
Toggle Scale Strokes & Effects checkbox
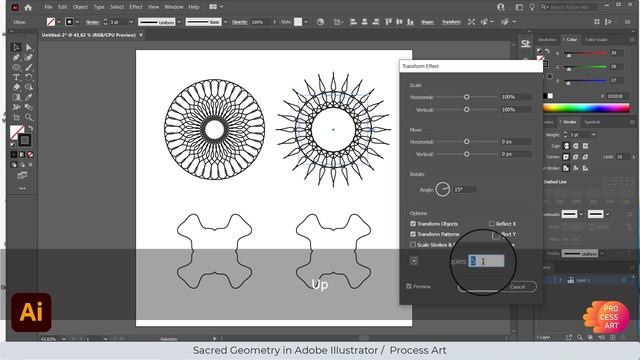tap(413, 244)
